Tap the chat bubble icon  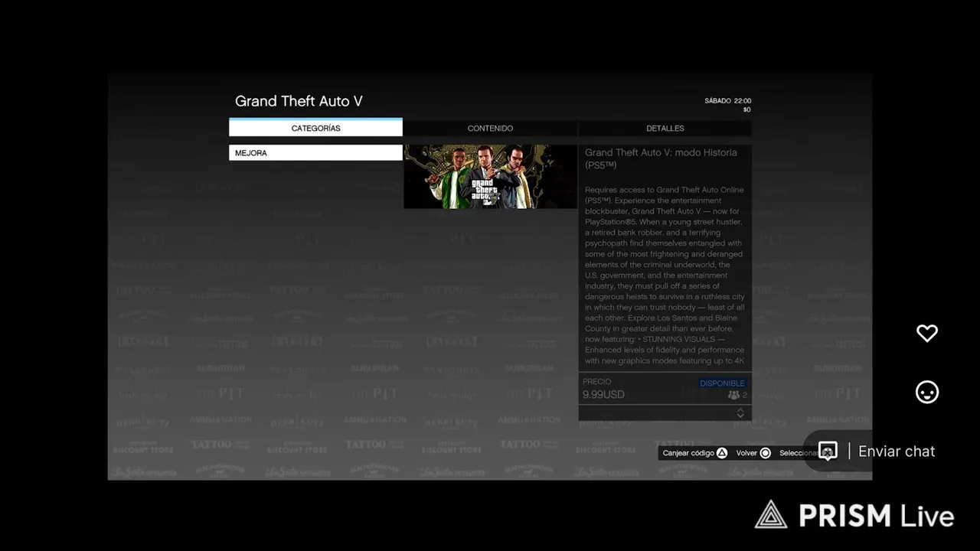point(828,452)
